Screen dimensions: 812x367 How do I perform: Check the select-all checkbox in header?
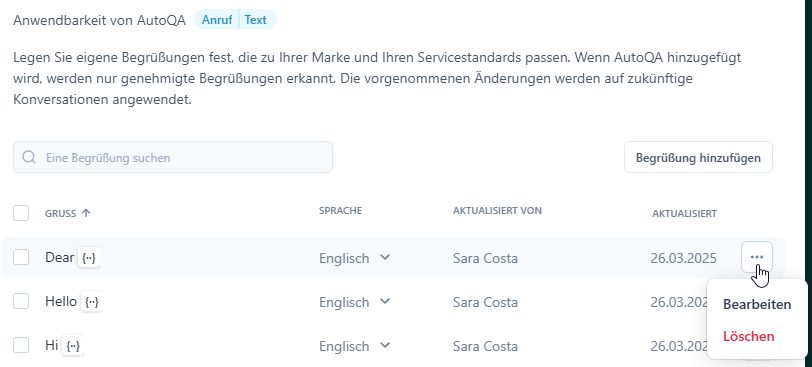pos(21,213)
